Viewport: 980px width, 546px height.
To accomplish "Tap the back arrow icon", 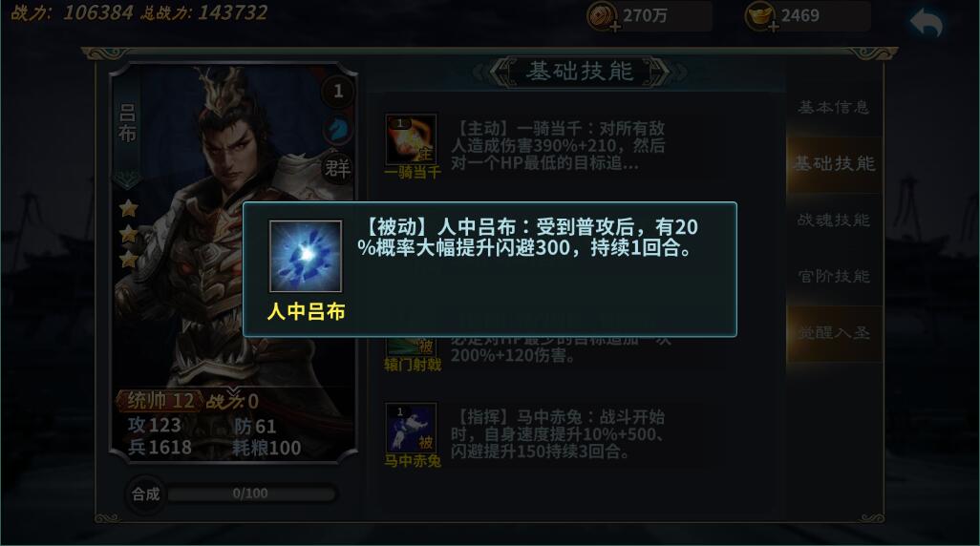I will point(927,24).
